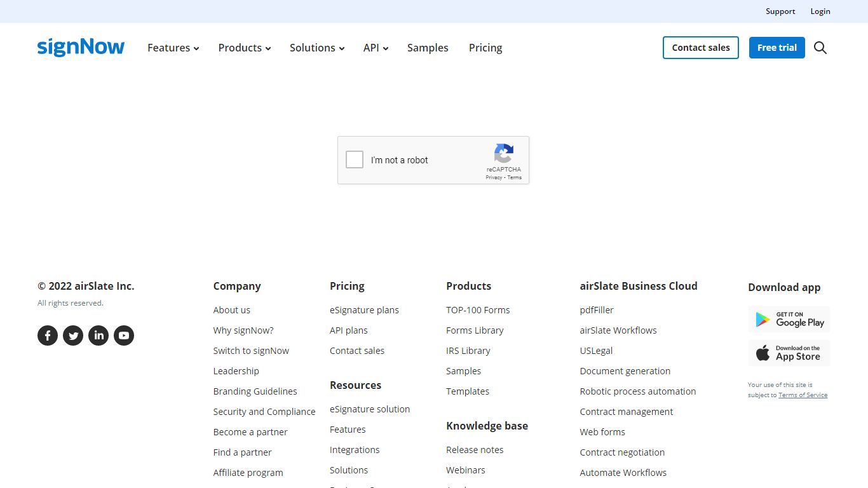The image size is (868, 488).
Task: Open the Pricing navigation item
Action: 485,48
